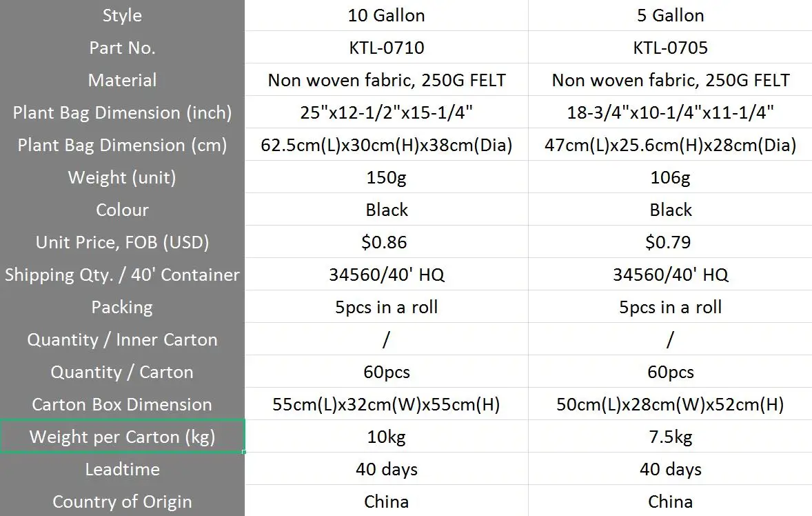812x516 pixels.
Task: Select the 'Quantity / Inner Carton' label
Action: point(122,339)
